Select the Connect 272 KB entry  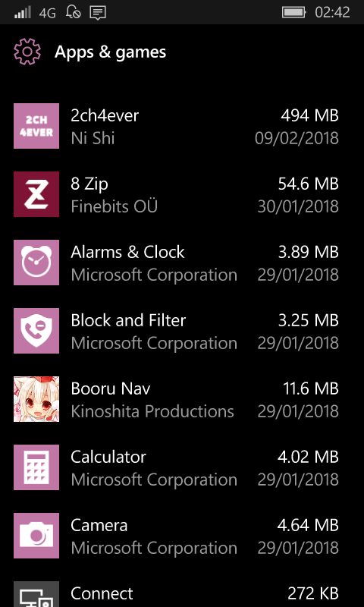pos(313,593)
